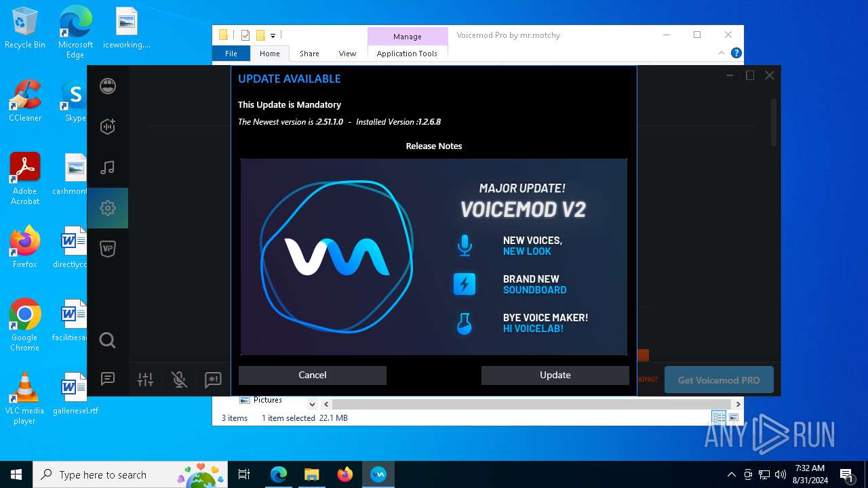
Task: Click the navigation pane scroll down arrow
Action: tap(312, 404)
